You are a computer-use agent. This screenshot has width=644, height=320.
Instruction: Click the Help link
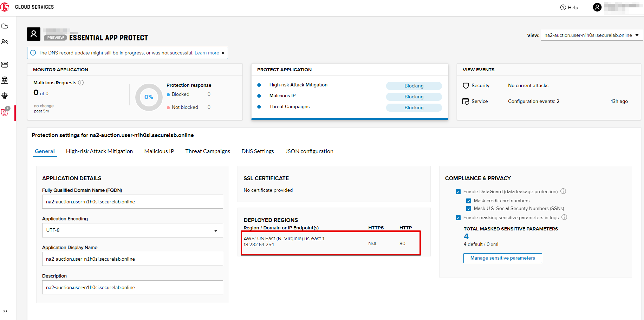pyautogui.click(x=573, y=7)
